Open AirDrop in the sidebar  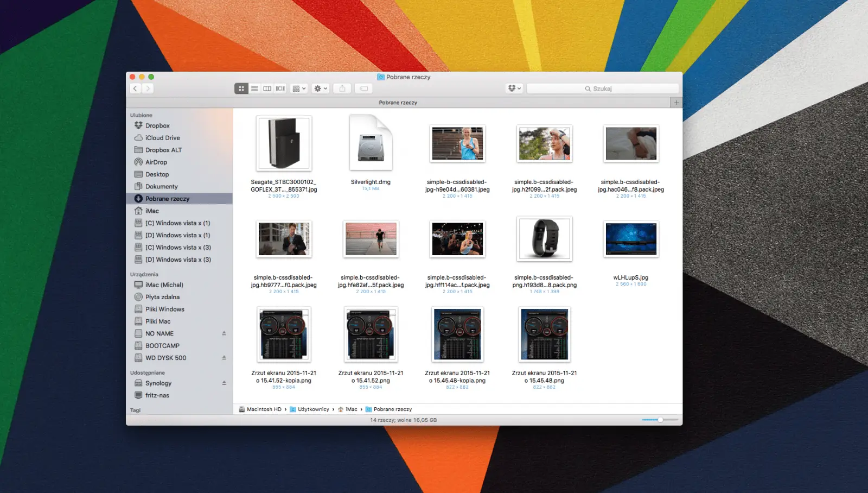pyautogui.click(x=156, y=162)
